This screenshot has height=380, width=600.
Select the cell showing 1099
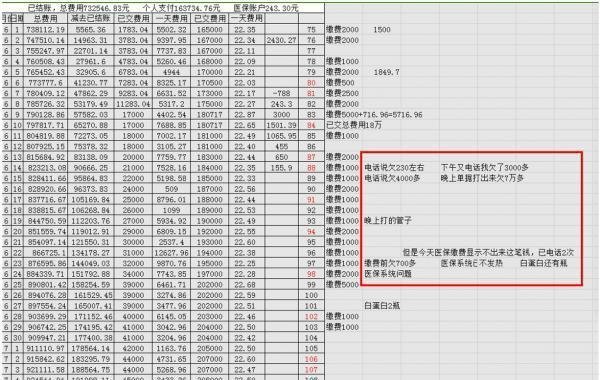[x=171, y=210]
